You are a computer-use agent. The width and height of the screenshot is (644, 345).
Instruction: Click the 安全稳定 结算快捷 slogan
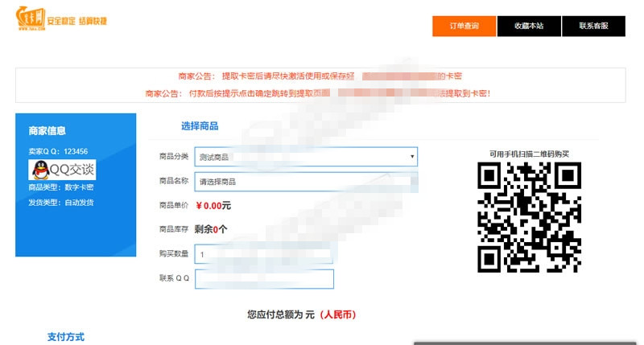[76, 22]
